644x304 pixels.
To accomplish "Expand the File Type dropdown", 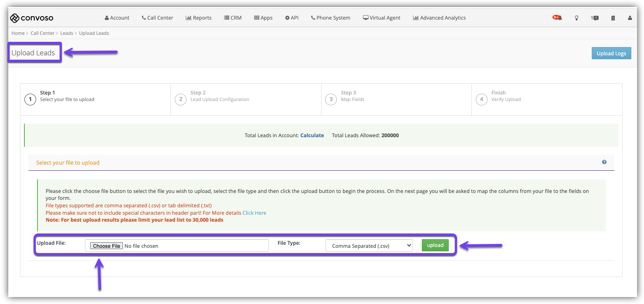I will [369, 246].
